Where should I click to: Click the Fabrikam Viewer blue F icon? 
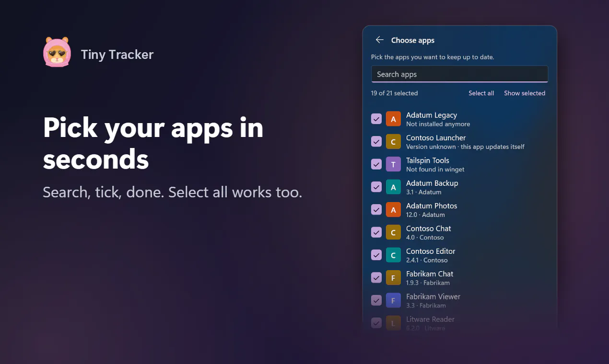[x=393, y=301]
